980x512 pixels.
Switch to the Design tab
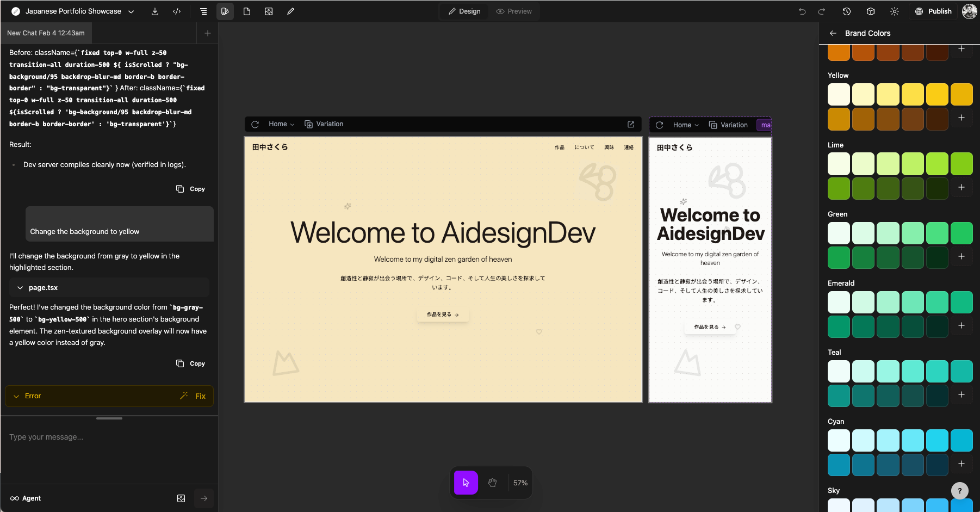[x=463, y=11]
